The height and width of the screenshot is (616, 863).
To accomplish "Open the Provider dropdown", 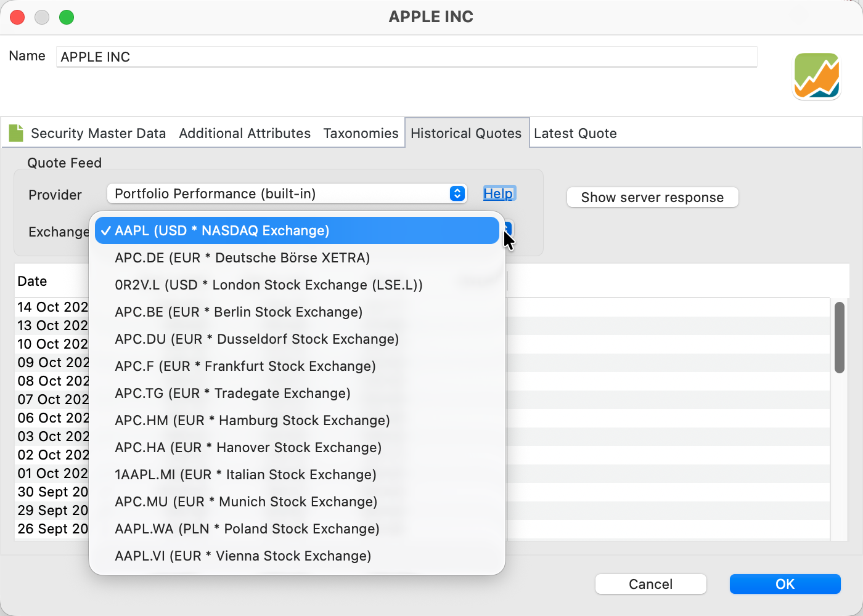I will click(287, 194).
